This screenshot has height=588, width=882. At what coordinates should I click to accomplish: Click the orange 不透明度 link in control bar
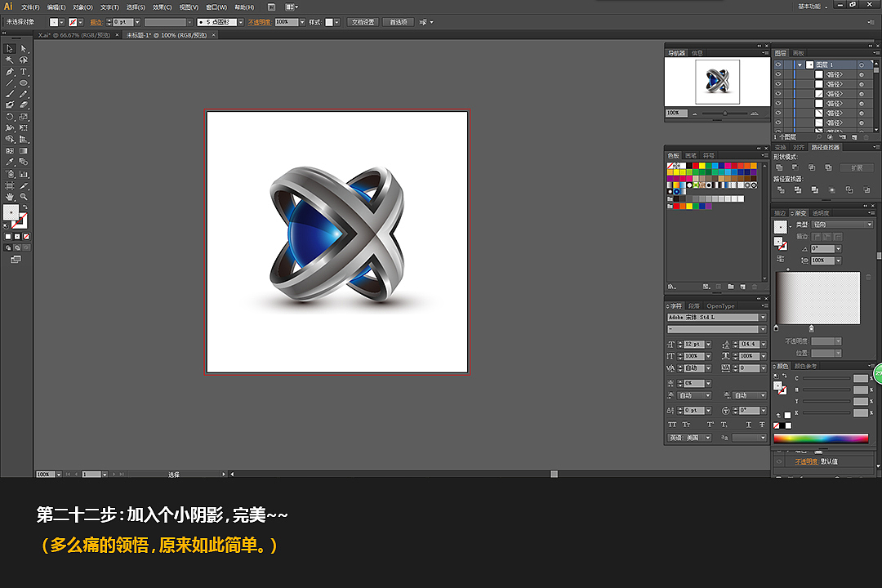259,23
